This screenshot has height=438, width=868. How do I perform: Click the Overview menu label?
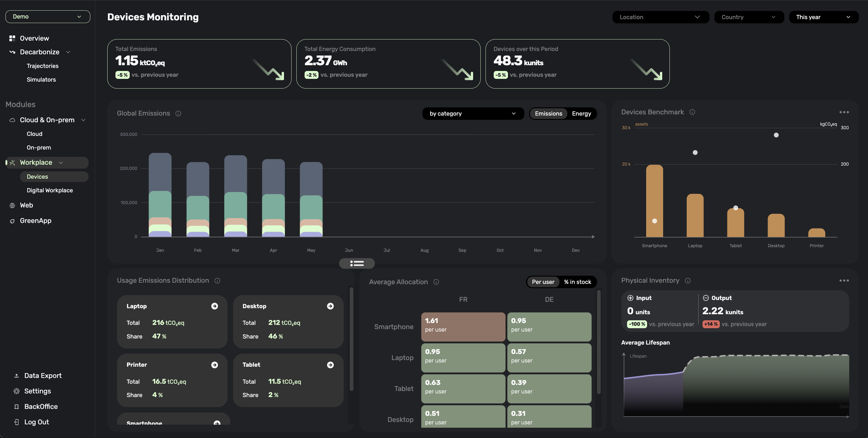coord(34,39)
